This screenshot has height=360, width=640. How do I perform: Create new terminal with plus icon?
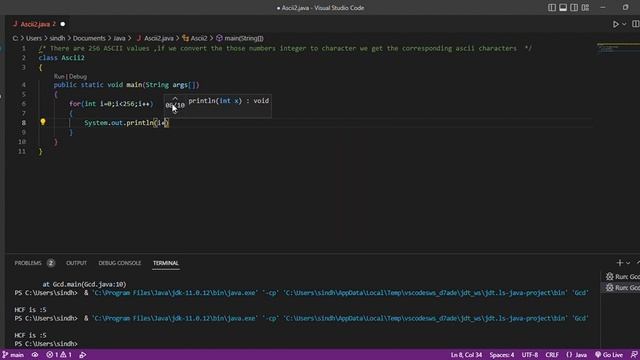tap(620, 263)
